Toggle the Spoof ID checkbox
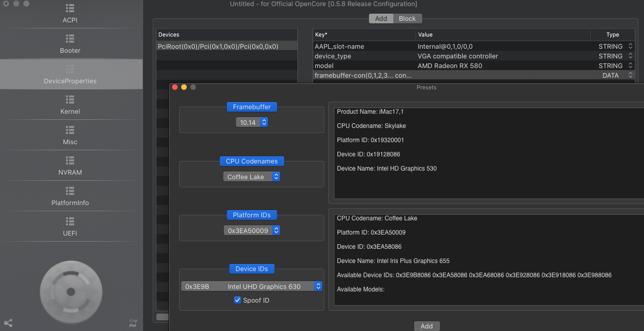Image resolution: width=644 pixels, height=331 pixels. pos(238,300)
